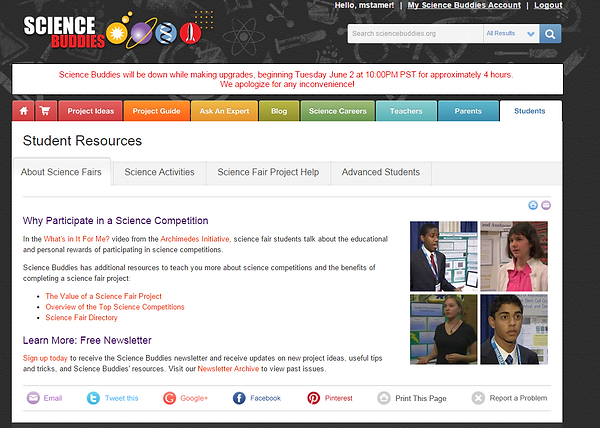
Task: Click the Twitter bird icon
Action: tap(93, 398)
